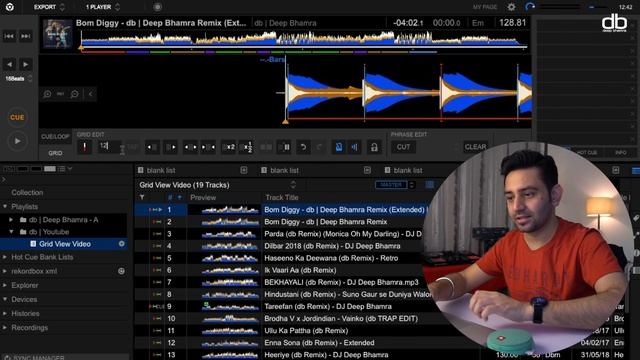Open the rekordbox logo menu

tap(9, 7)
